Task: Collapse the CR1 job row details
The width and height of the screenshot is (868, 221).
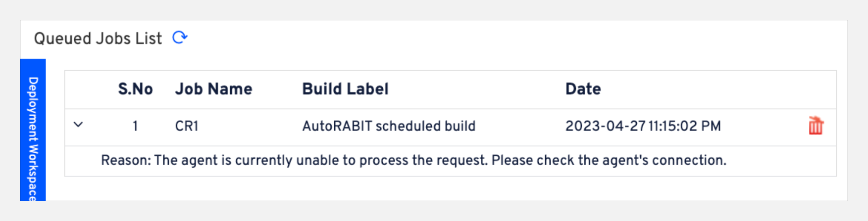Action: tap(78, 125)
